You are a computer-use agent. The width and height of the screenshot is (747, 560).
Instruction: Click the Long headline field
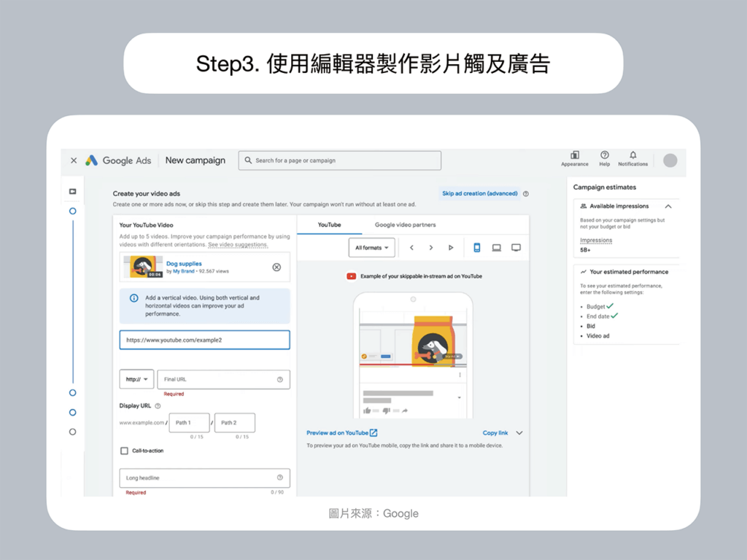pos(204,478)
